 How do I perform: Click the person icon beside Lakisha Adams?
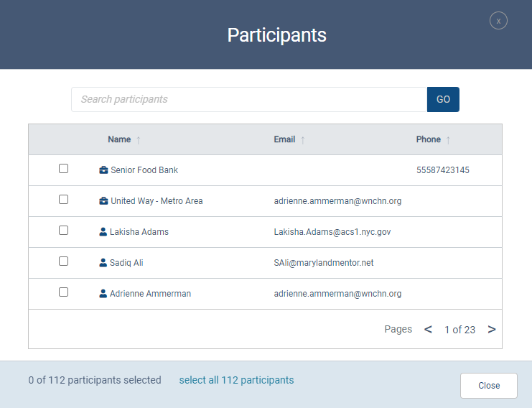click(x=103, y=232)
